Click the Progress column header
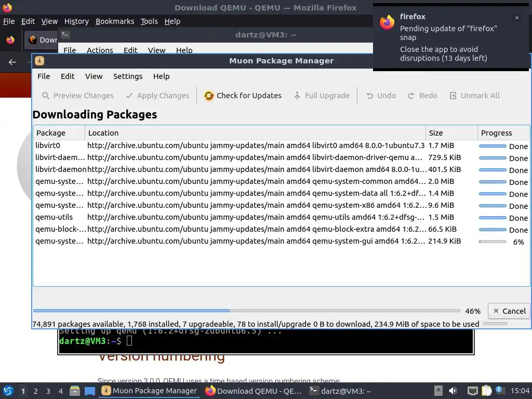 503,132
